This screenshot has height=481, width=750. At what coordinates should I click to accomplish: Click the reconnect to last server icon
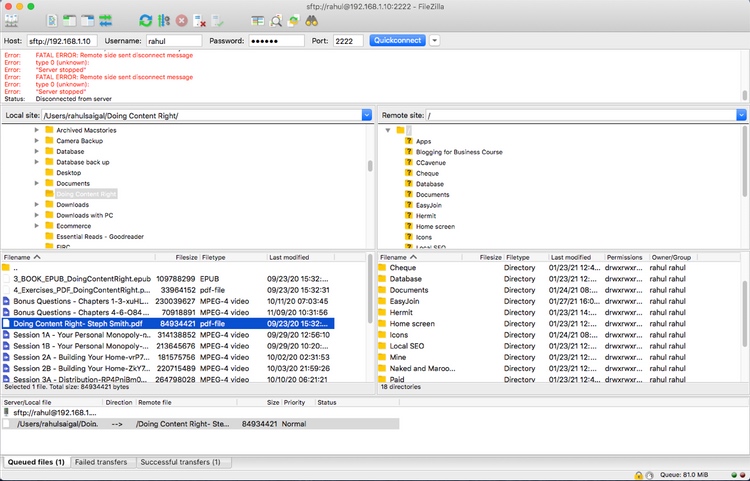pyautogui.click(x=217, y=20)
